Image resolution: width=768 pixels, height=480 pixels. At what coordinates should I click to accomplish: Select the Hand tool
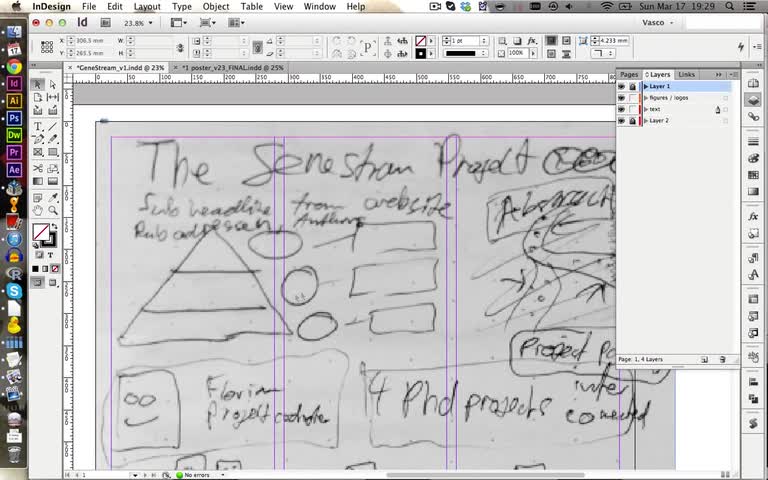(x=38, y=211)
